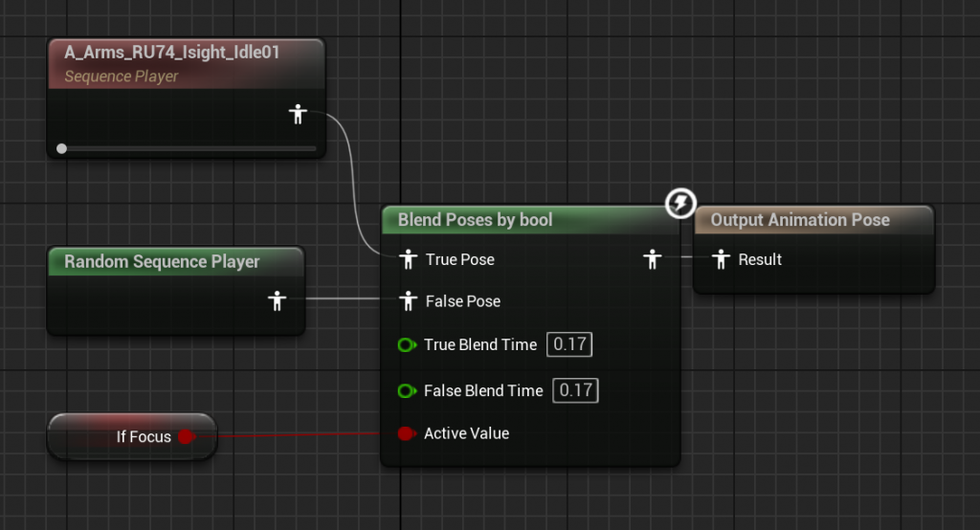980x530 pixels.
Task: Click the fast-path lightning bolt icon
Action: (x=680, y=203)
